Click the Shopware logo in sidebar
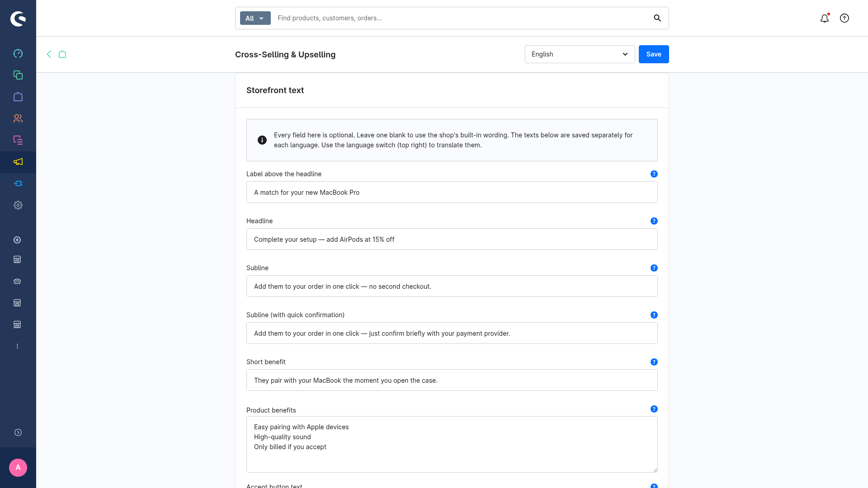The width and height of the screenshot is (868, 488). coord(18,19)
